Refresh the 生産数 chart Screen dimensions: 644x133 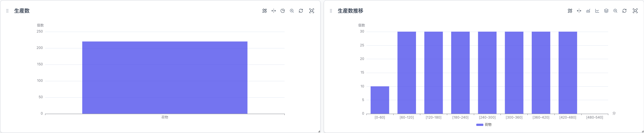coord(301,11)
